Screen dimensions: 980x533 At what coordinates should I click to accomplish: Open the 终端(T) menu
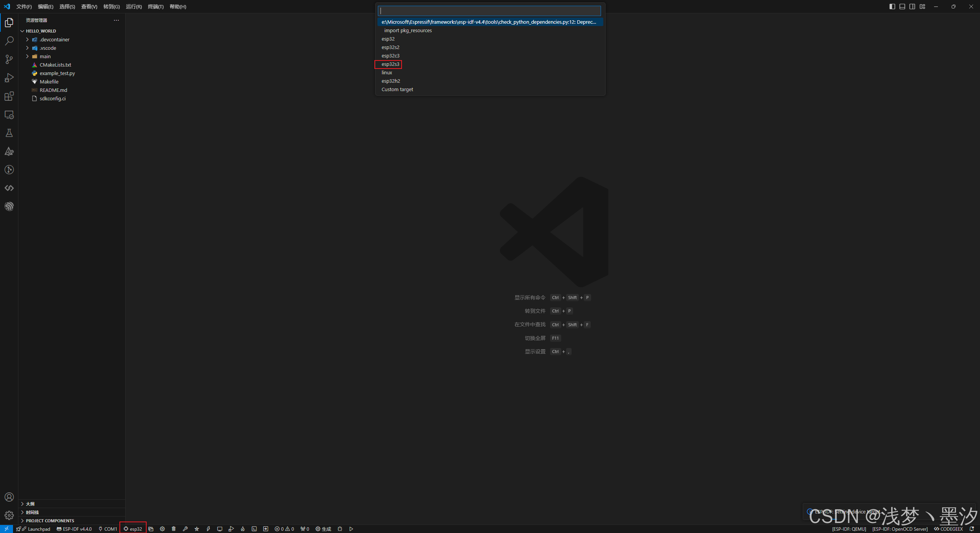click(x=155, y=7)
